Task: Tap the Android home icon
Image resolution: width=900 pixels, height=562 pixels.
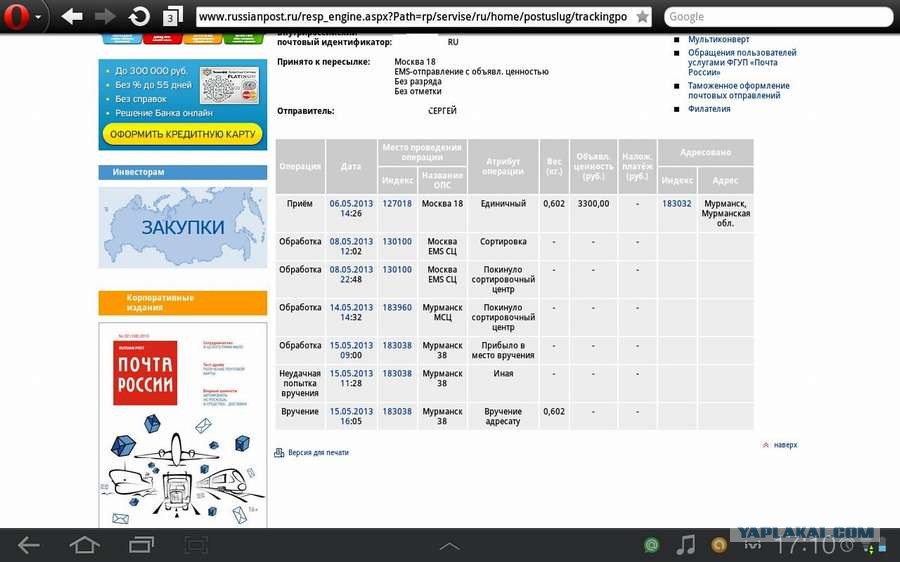Action: 84,544
